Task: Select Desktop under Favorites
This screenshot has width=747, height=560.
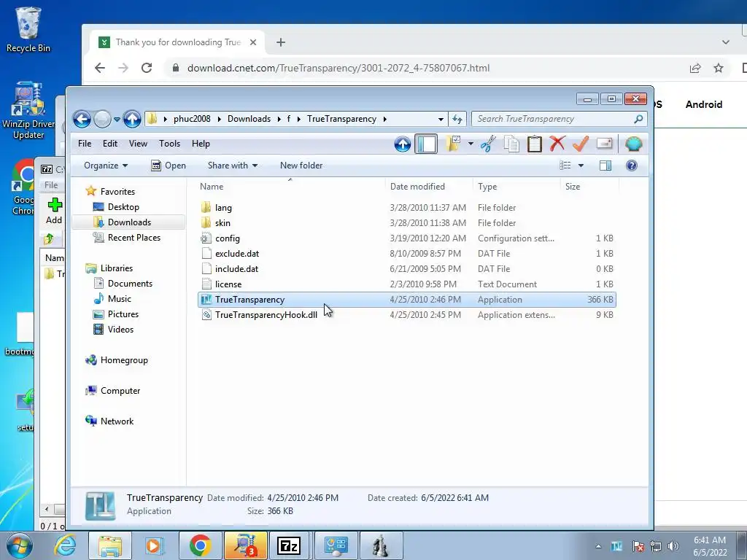Action: click(123, 207)
